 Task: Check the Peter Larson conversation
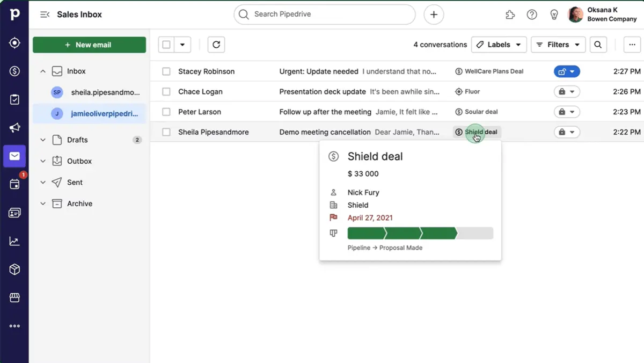point(166,112)
